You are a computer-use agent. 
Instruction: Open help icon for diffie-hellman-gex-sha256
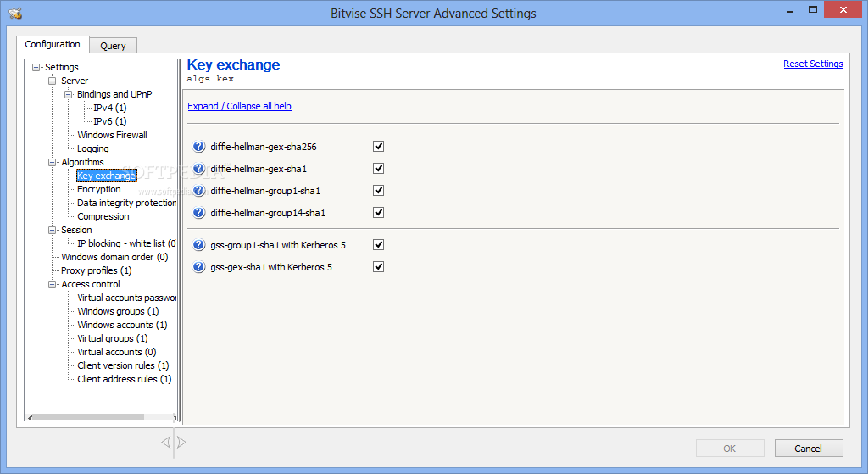click(198, 147)
